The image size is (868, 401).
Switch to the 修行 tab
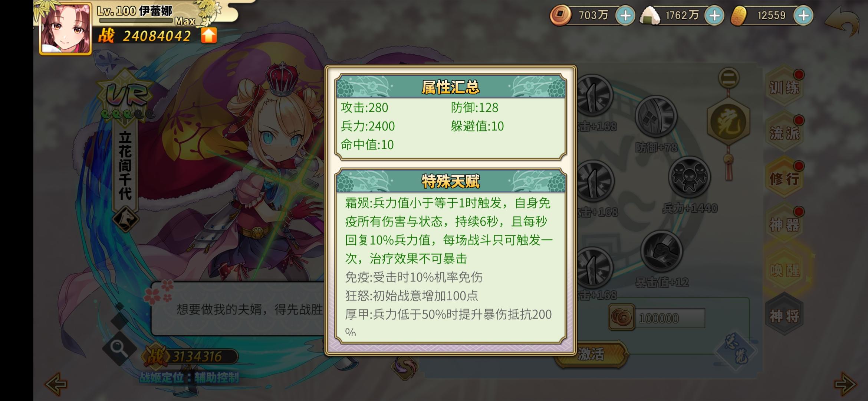(x=784, y=179)
